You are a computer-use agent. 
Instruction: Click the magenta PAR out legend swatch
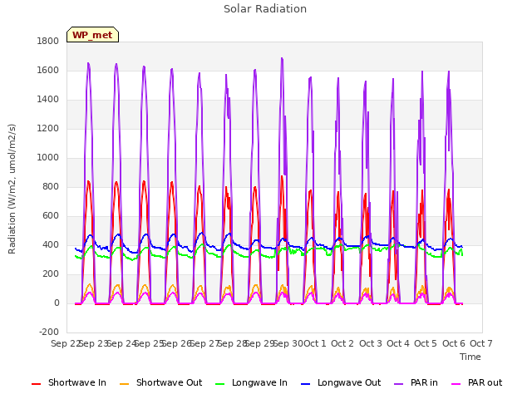(x=456, y=384)
